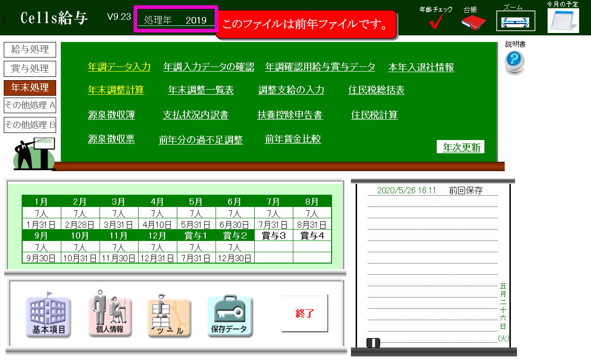Image resolution: width=591 pixels, height=364 pixels.
Task: Open 基本項目 building icon
Action: [x=49, y=314]
